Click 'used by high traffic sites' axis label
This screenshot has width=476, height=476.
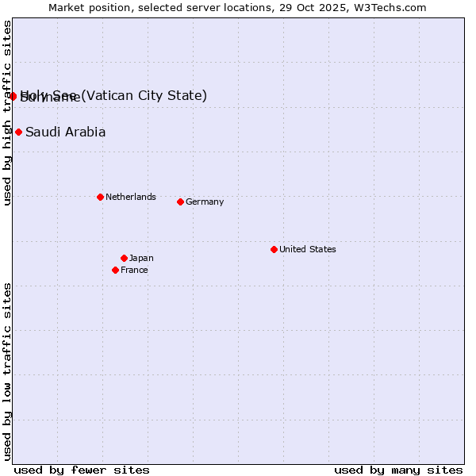pyautogui.click(x=7, y=113)
